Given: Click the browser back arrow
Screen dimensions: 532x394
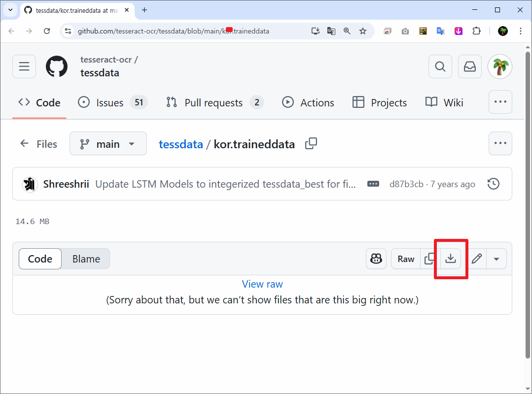Looking at the screenshot, I should click(x=11, y=31).
